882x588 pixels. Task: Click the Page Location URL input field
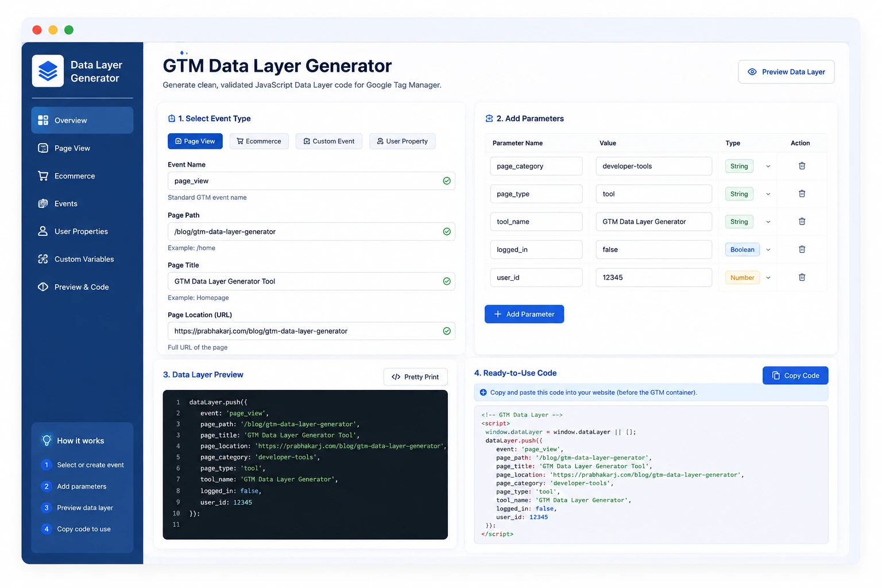tap(311, 331)
